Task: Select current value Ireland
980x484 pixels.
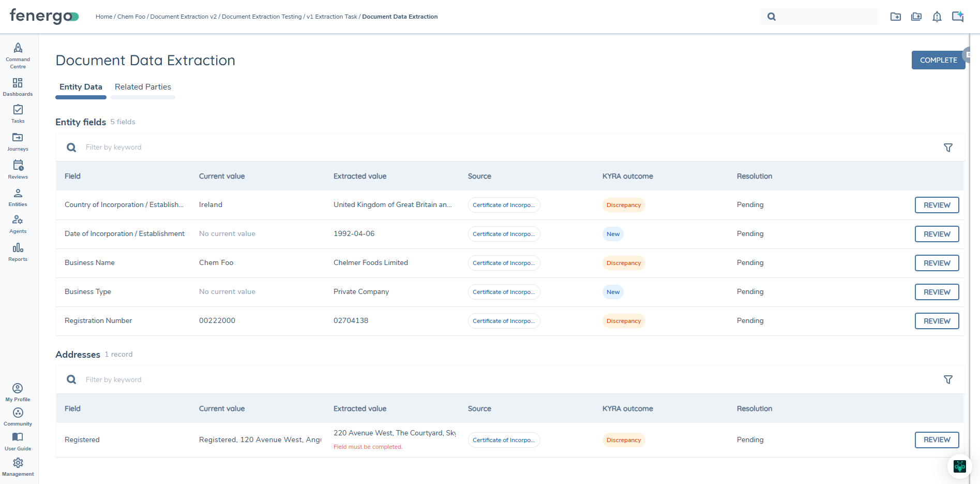Action: 210,205
